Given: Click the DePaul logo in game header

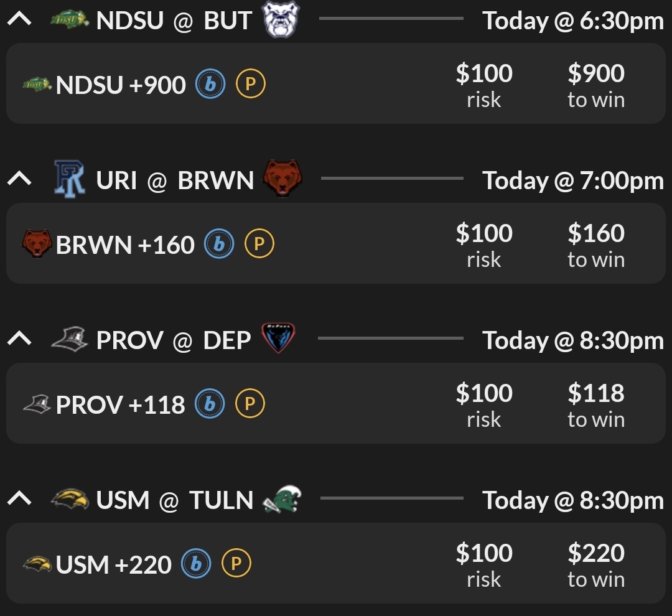Looking at the screenshot, I should [x=278, y=339].
